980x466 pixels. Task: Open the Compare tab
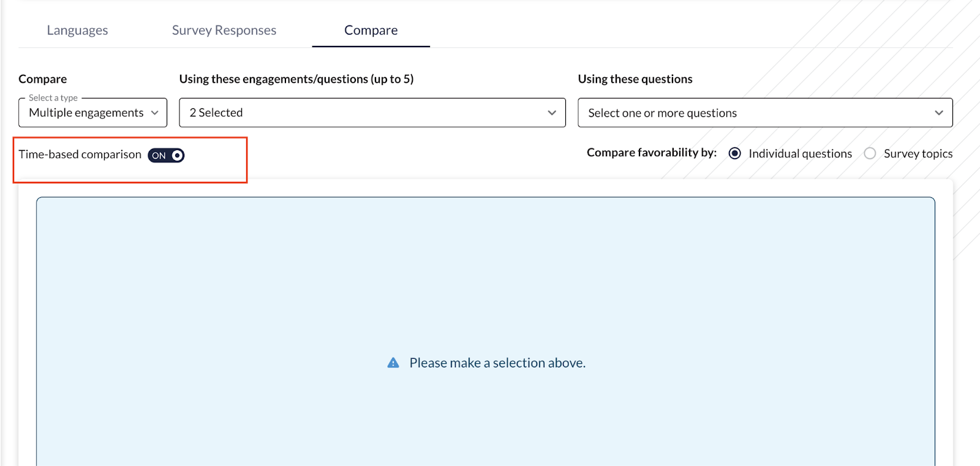tap(371, 30)
